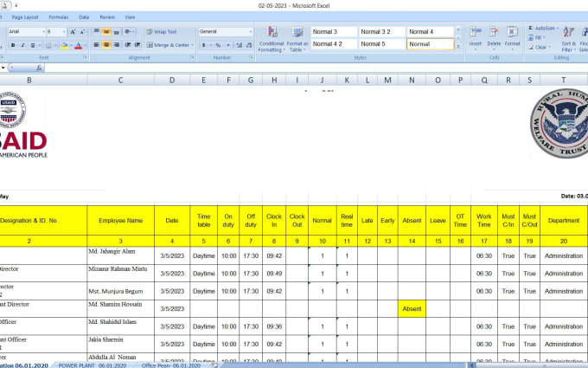Image resolution: width=588 pixels, height=368 pixels.
Task: Switch to Data ribbon tab
Action: [84, 17]
